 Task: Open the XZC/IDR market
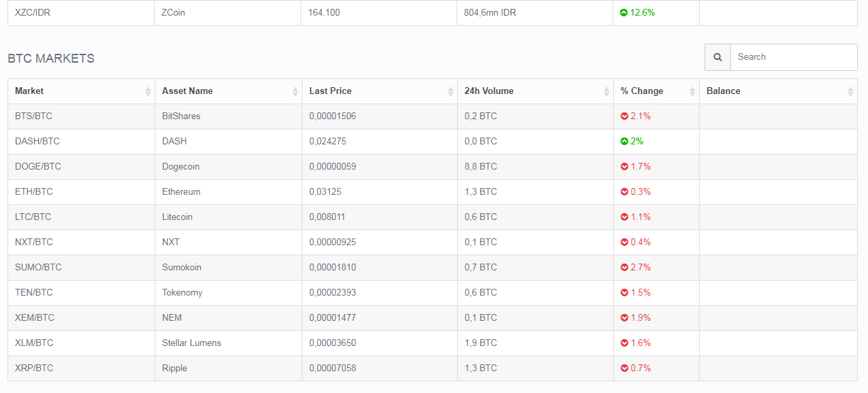tap(33, 12)
